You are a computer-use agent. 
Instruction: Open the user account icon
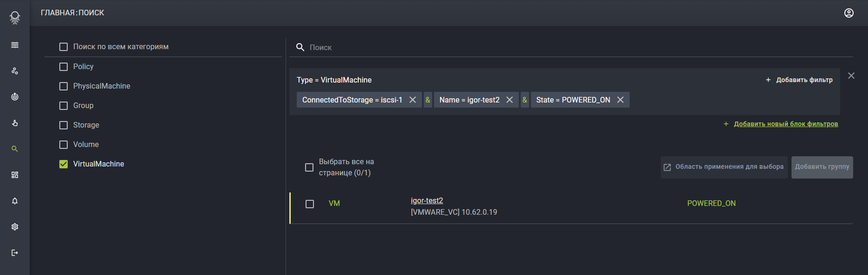coord(849,13)
